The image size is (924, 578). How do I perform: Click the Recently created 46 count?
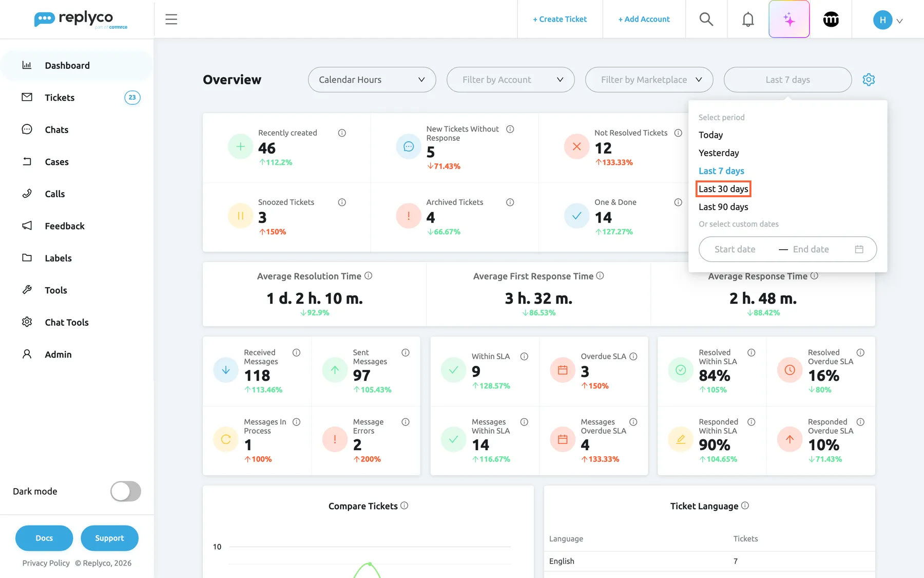(x=267, y=148)
